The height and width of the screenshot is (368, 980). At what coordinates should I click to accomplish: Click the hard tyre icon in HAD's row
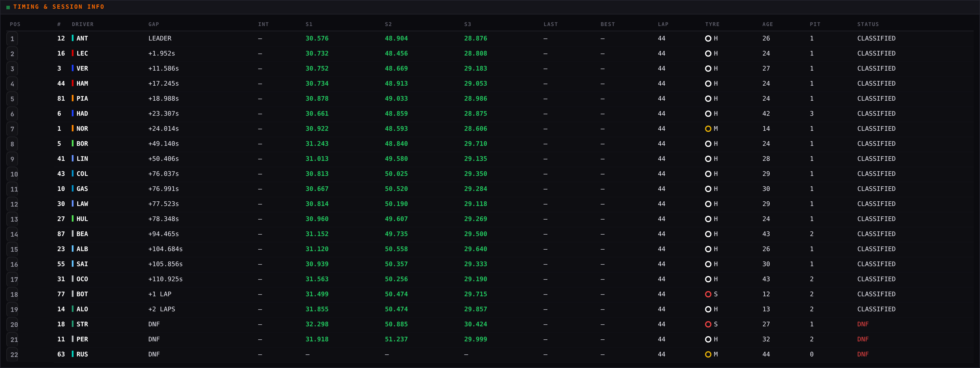(708, 114)
